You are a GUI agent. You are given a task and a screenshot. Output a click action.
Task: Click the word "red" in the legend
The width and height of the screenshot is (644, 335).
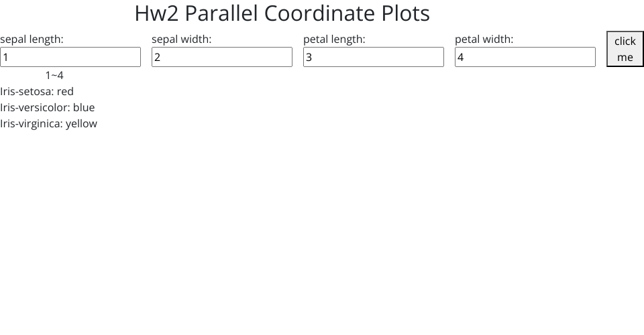click(x=65, y=91)
